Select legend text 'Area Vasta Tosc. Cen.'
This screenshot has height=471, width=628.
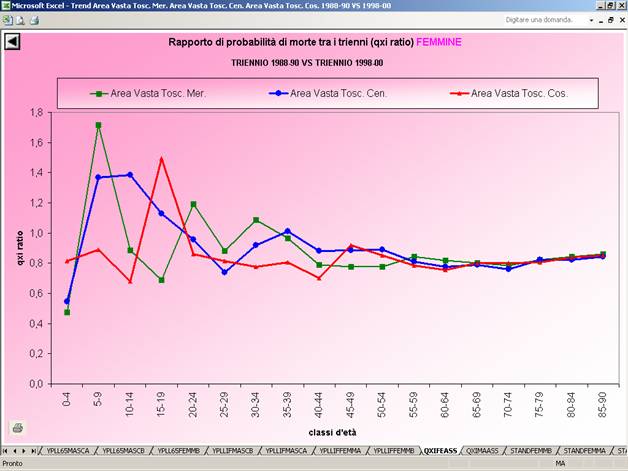tap(338, 93)
